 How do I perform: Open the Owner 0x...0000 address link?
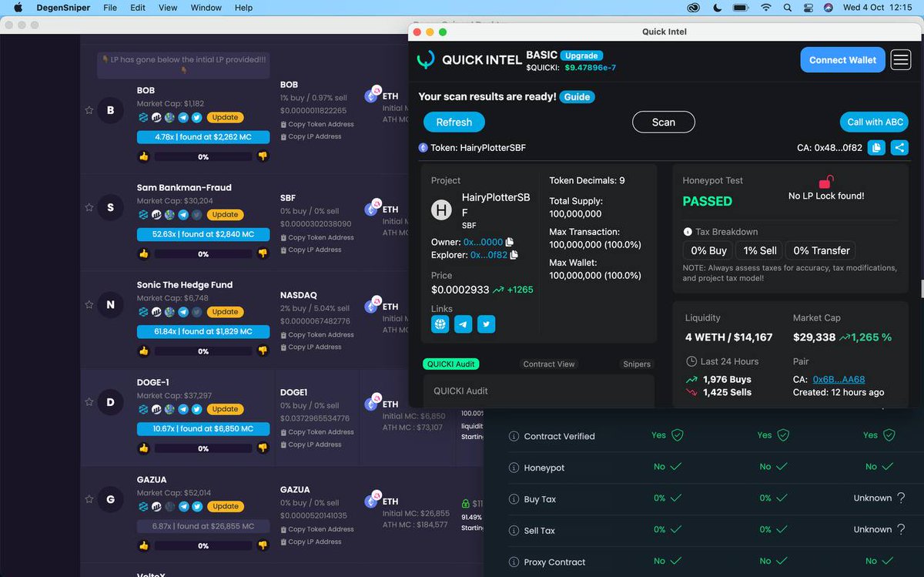pyautogui.click(x=483, y=242)
